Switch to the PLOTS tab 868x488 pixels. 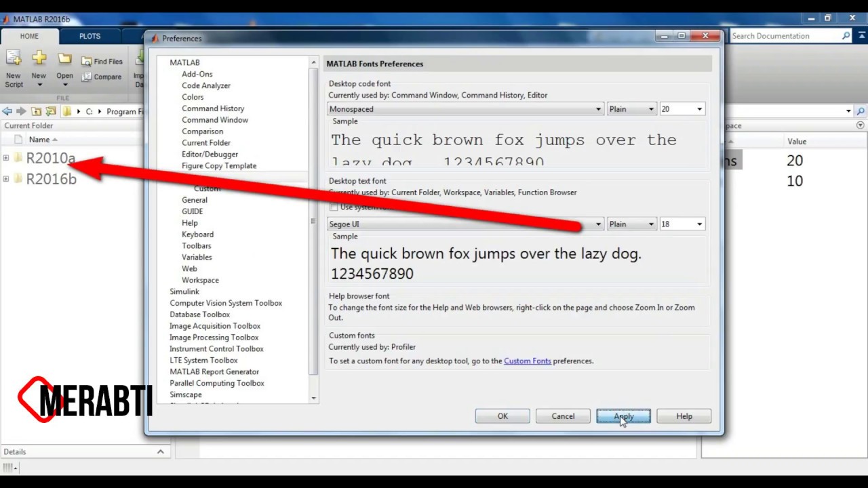point(90,37)
